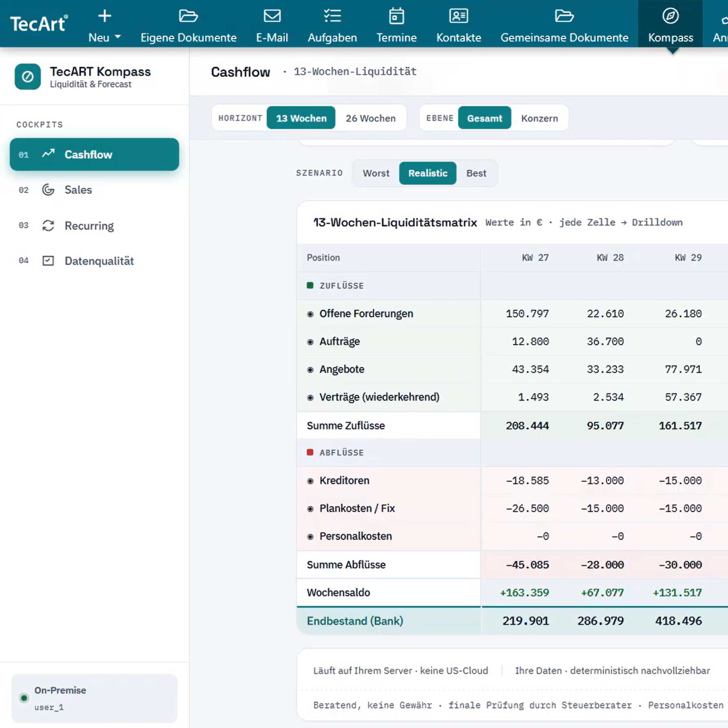Click drilldown icon beside Aufträge
The width and height of the screenshot is (728, 728).
[x=310, y=342]
